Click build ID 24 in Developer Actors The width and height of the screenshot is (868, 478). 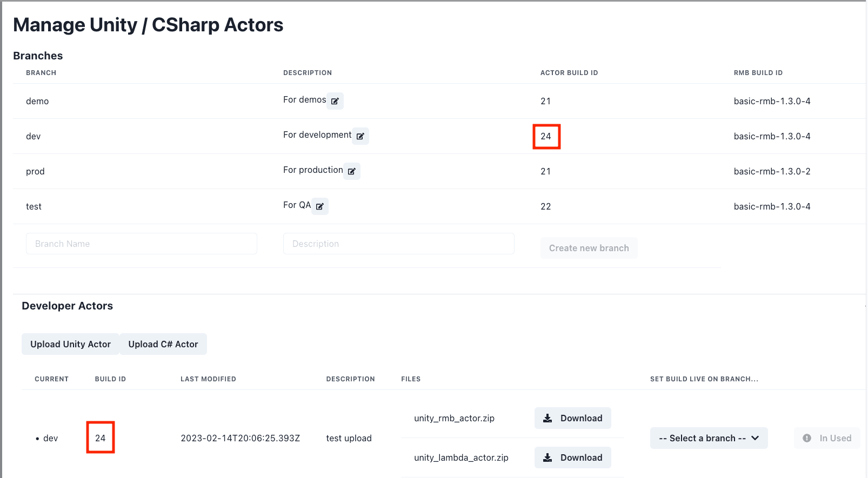101,438
